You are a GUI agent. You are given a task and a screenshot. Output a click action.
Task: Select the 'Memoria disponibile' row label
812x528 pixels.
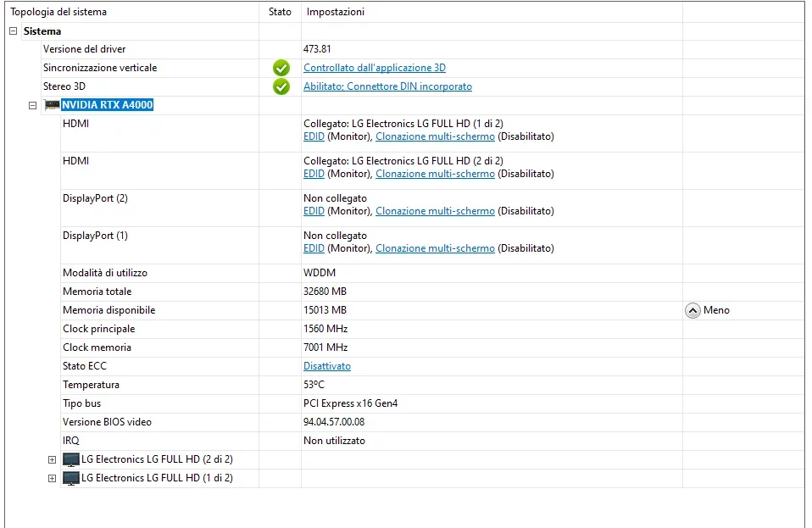click(x=109, y=310)
